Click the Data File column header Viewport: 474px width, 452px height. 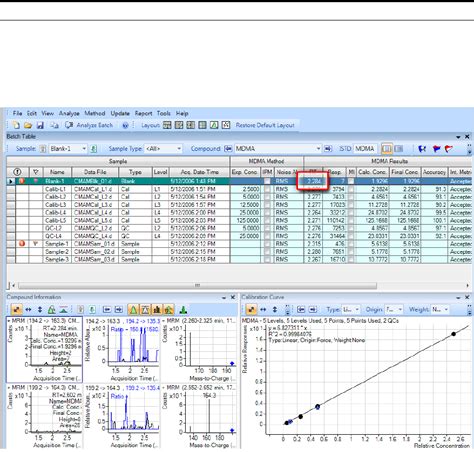[x=95, y=172]
